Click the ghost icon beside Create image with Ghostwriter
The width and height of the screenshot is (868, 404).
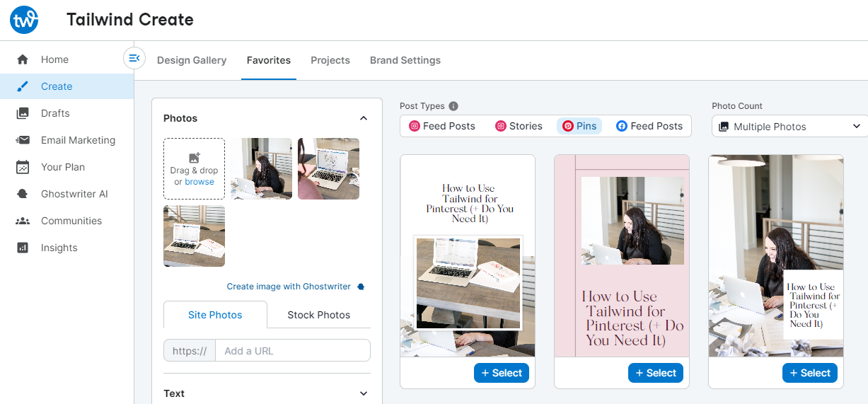(361, 287)
